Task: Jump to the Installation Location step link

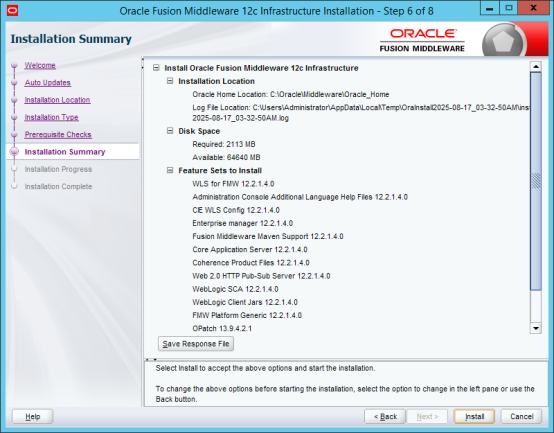Action: pyautogui.click(x=57, y=100)
